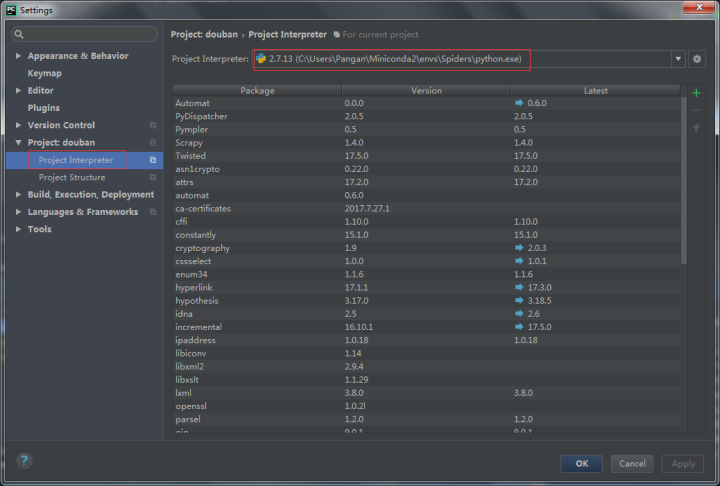The image size is (720, 486).
Task: Select the ipaddress package row
Action: point(427,340)
